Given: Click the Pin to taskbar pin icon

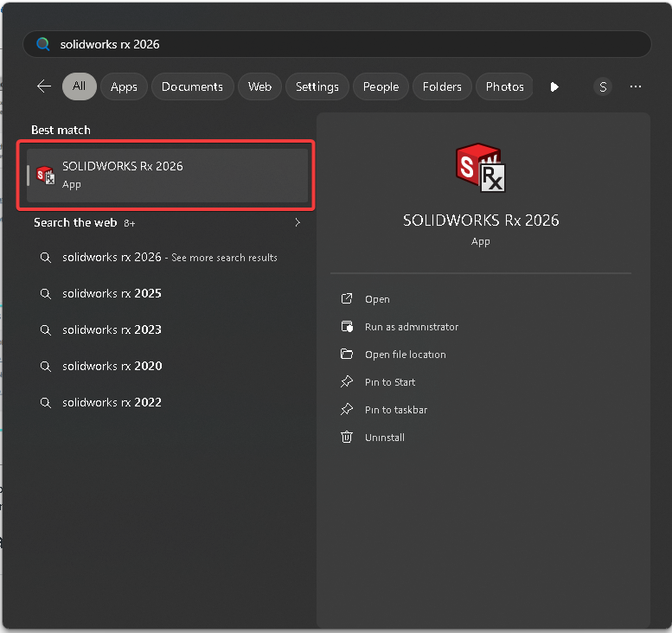Looking at the screenshot, I should coord(347,409).
